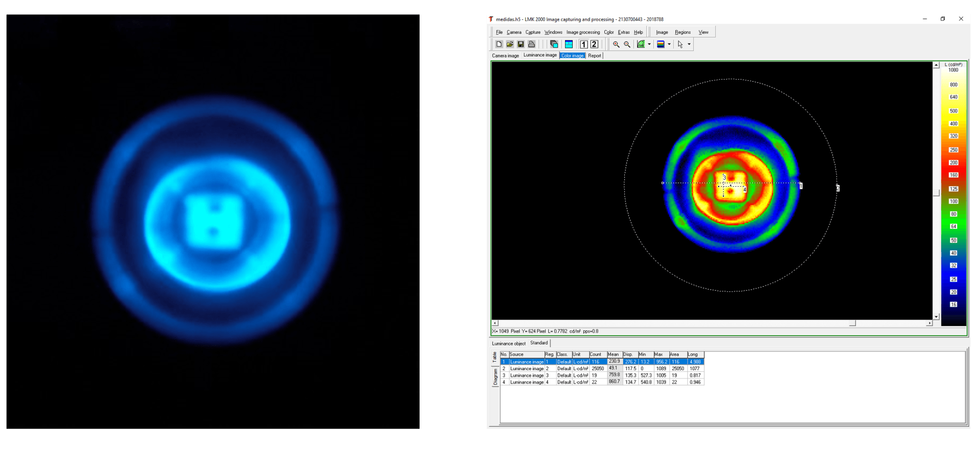The image size is (980, 459).
Task: Open the Image processing menu
Action: click(x=583, y=32)
